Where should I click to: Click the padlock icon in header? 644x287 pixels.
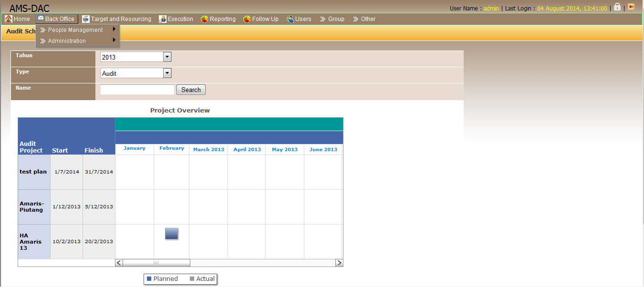coord(617,7)
